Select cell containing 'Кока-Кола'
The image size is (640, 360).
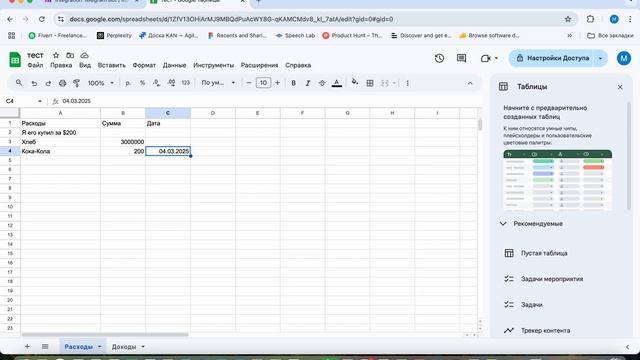(x=60, y=151)
